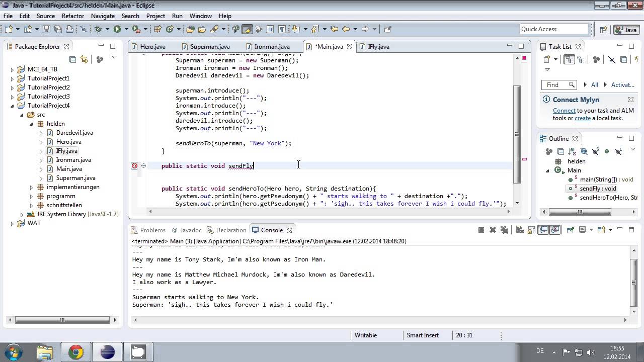The height and width of the screenshot is (362, 644).
Task: Click the Windows Start button
Action: point(12,352)
